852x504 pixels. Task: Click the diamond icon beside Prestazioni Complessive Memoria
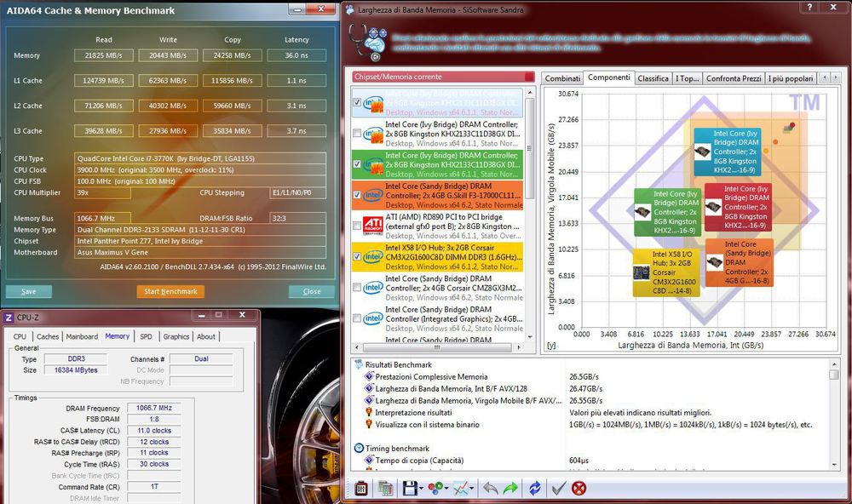369,376
